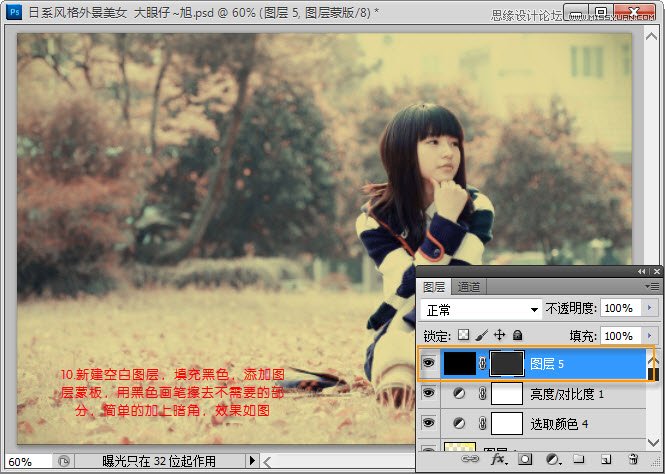Open the Layers panel options menu

pos(653,287)
